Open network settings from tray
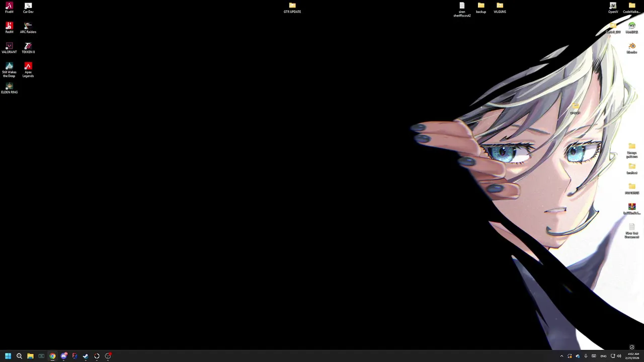Screen dimensions: 644x362 (613, 356)
